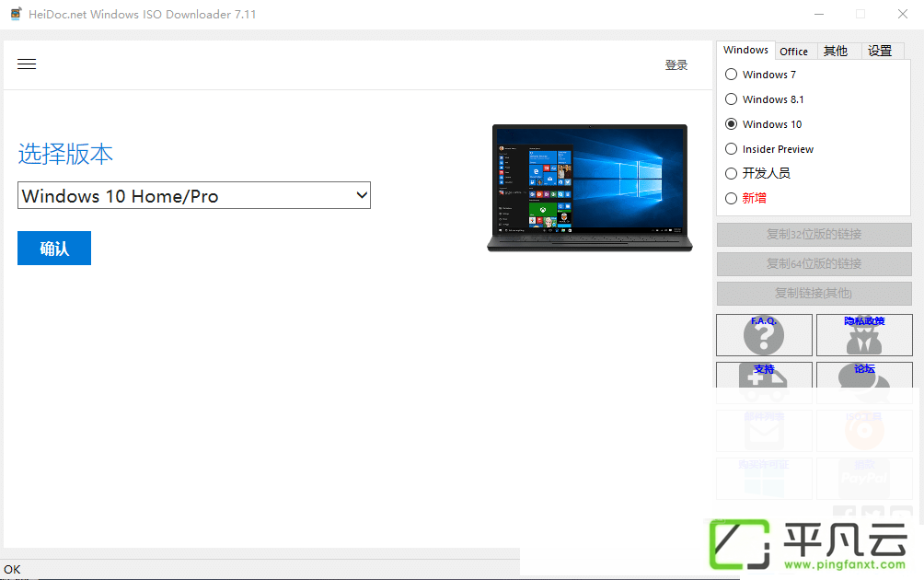This screenshot has width=924, height=580.
Task: Click the 登录 sign-in link
Action: pos(676,64)
